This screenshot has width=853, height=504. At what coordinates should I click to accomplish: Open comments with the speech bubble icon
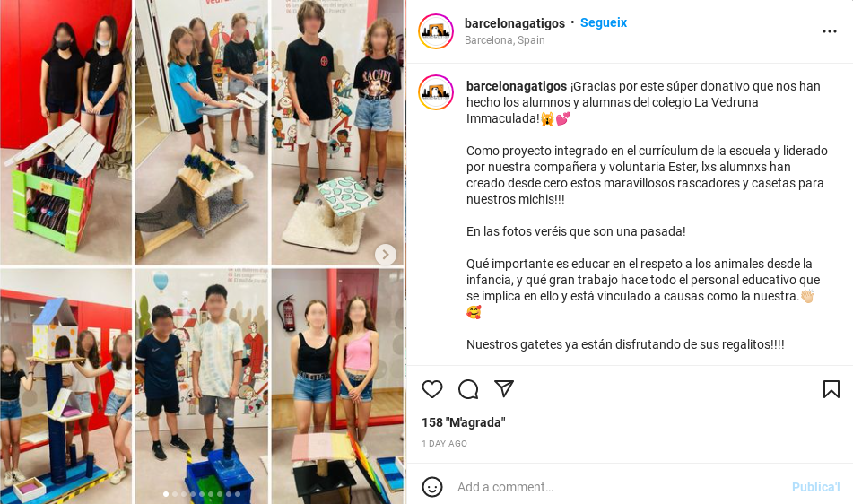click(468, 389)
